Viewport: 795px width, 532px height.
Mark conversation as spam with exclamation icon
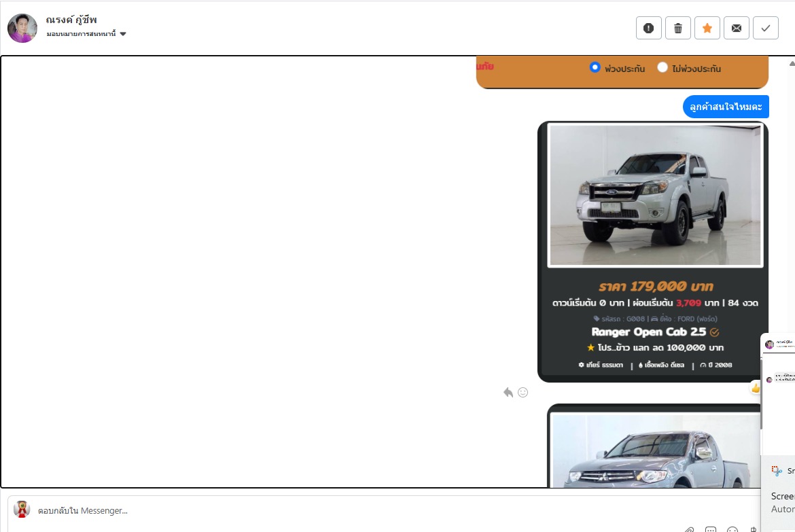coord(648,28)
